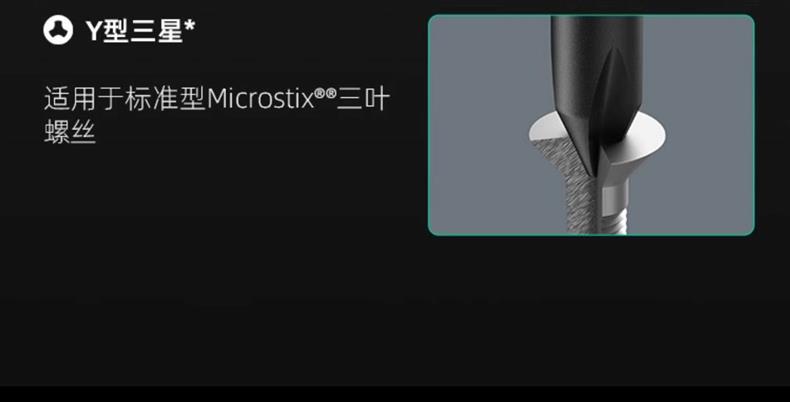
Task: Click the 适用于标准型 description text
Action: click(125, 98)
